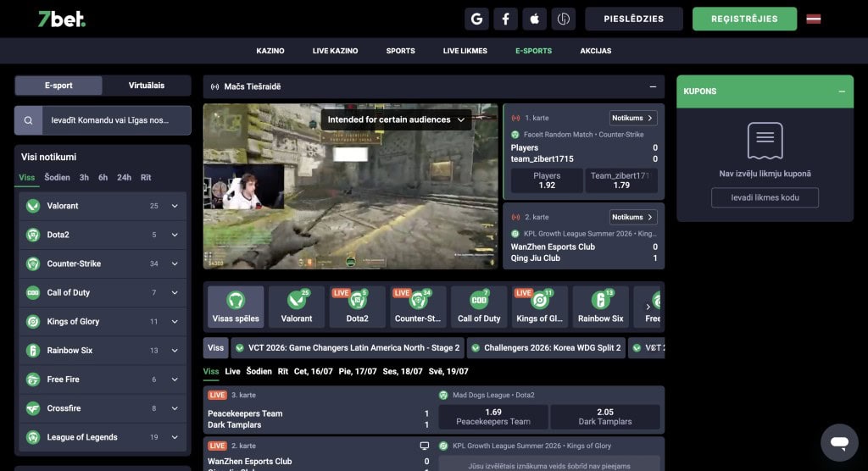Select the Live filter above match list
Image resolution: width=868 pixels, height=471 pixels.
232,371
